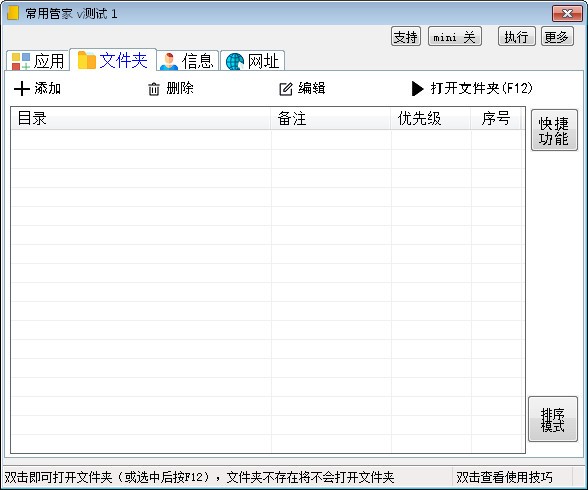Click the 序号 column header
The image size is (588, 490).
coord(496,118)
